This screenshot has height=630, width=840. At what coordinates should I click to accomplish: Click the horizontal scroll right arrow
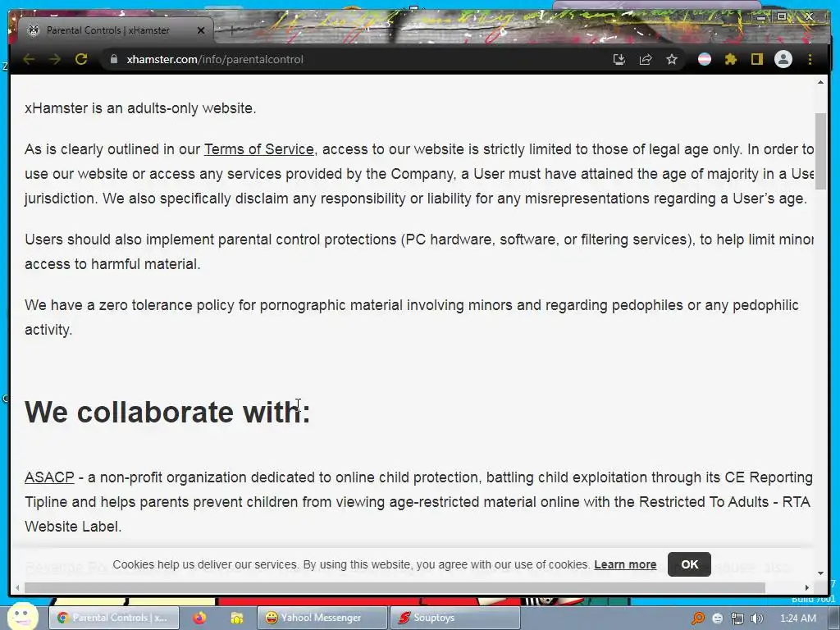[807, 587]
